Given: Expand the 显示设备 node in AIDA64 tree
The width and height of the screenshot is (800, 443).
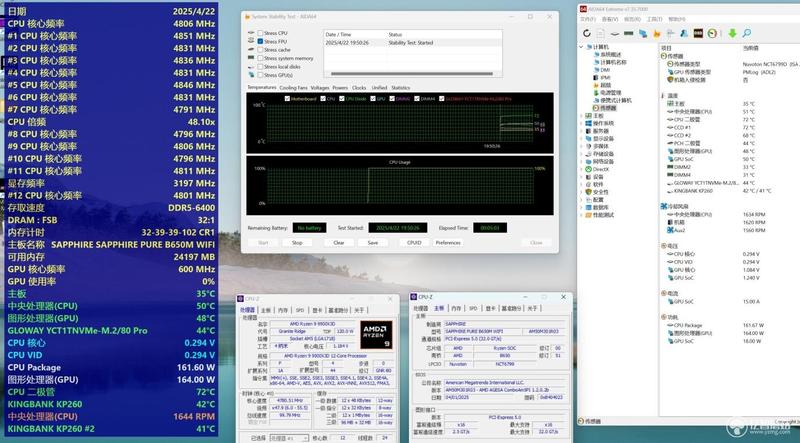Looking at the screenshot, I should click(581, 139).
